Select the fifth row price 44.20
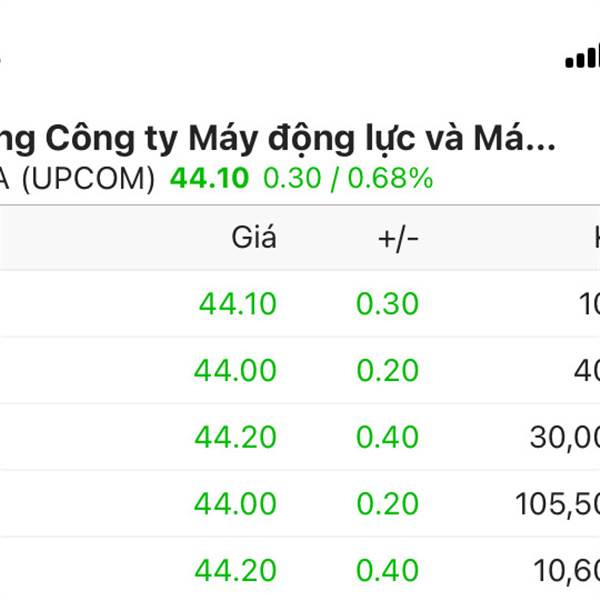This screenshot has height=600, width=600. click(x=235, y=570)
